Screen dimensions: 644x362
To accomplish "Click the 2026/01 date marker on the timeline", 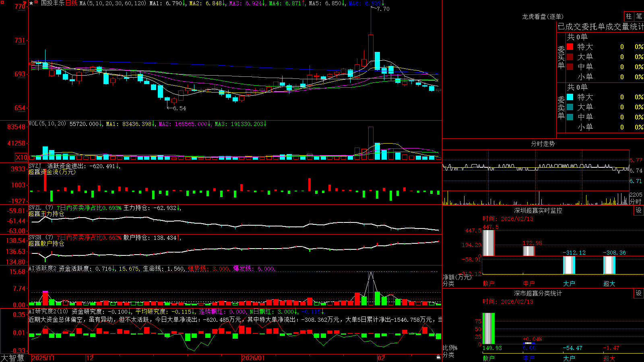I will 254,358.
